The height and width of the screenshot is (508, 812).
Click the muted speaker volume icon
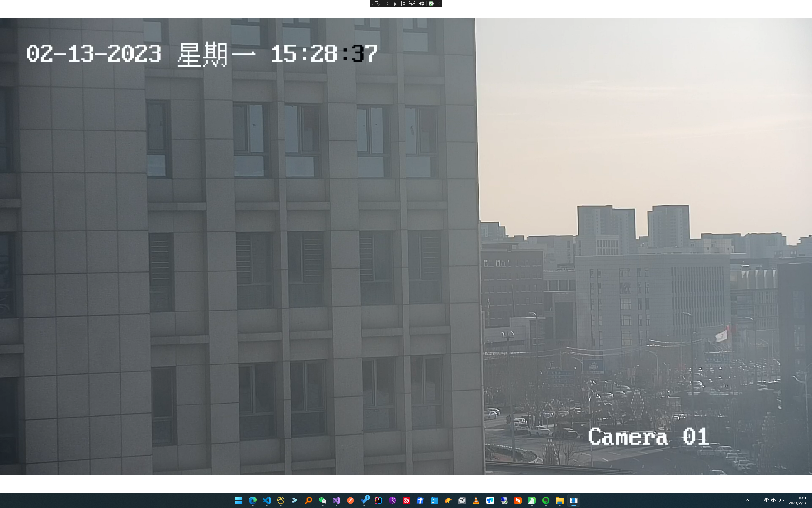(x=774, y=501)
